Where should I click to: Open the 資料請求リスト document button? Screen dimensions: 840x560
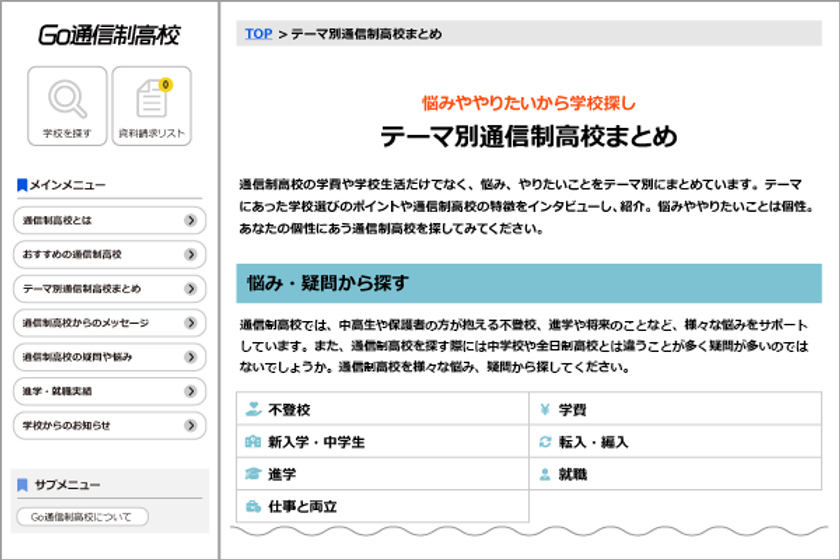(x=152, y=106)
